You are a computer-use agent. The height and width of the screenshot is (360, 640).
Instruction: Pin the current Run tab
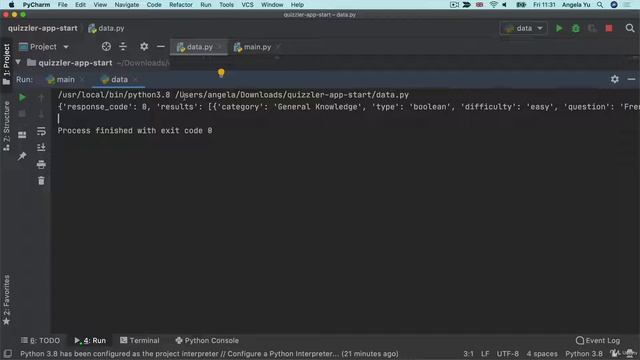pos(22,156)
